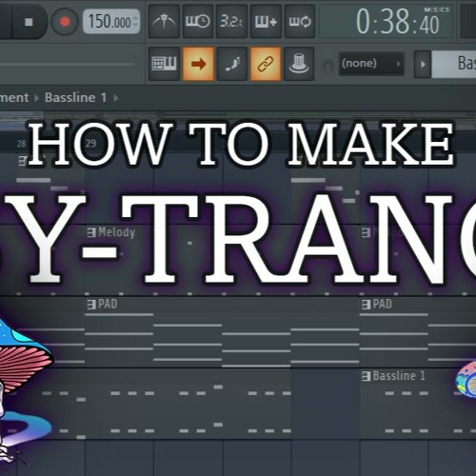
Task: Click the 150.000 tempo field
Action: click(111, 22)
